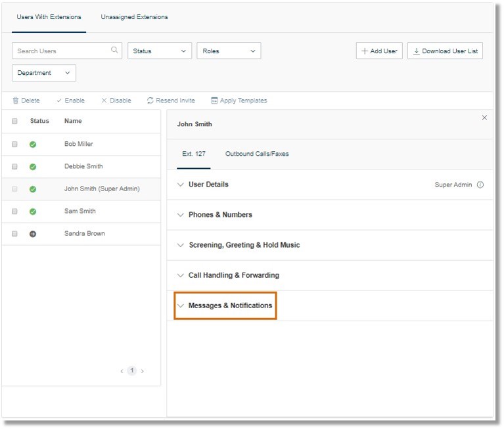The width and height of the screenshot is (504, 429).
Task: Click the Super Admin info icon
Action: 480,185
